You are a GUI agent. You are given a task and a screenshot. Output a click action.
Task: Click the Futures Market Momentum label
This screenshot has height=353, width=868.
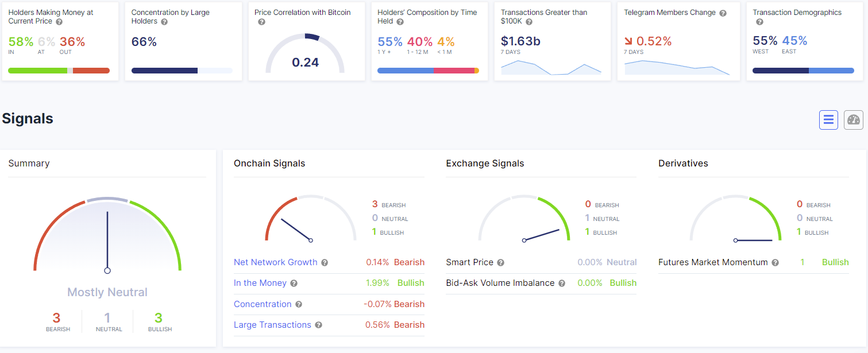click(713, 262)
